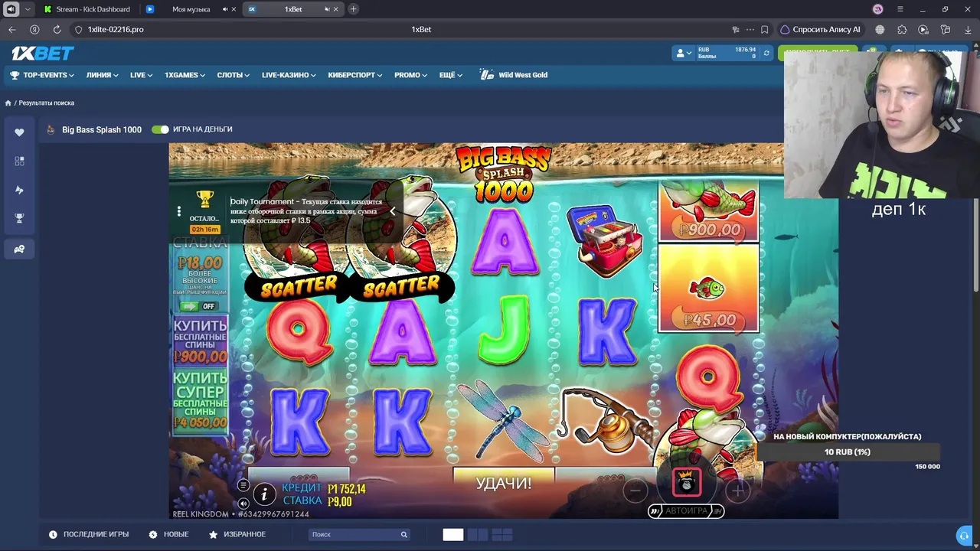Open the Favorites heart icon in sidebar
The image size is (980, 551).
click(19, 132)
